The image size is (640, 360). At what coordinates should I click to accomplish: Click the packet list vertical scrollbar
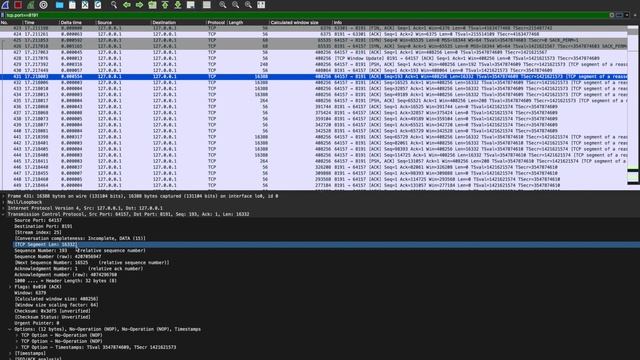click(633, 104)
